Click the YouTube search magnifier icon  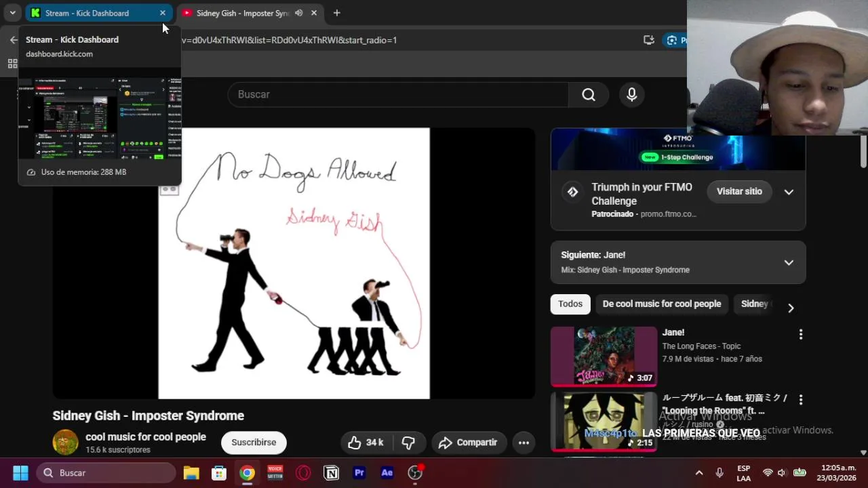(589, 95)
